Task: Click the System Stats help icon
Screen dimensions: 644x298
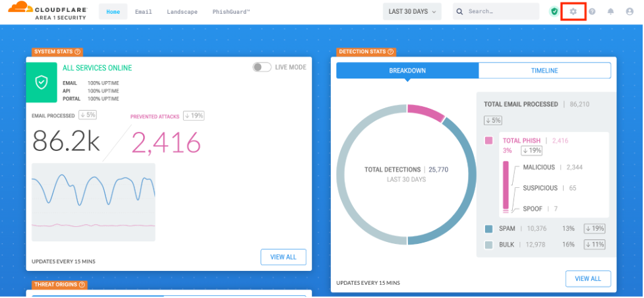Action: click(78, 51)
